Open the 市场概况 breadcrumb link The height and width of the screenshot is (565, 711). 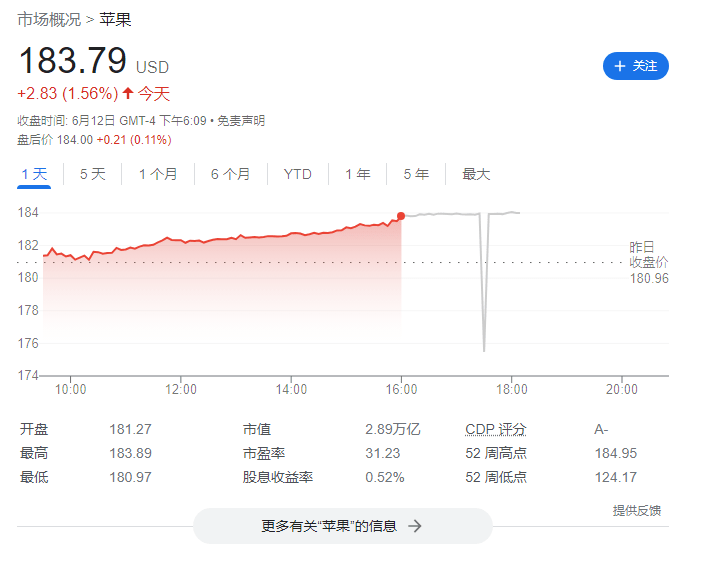pyautogui.click(x=49, y=19)
